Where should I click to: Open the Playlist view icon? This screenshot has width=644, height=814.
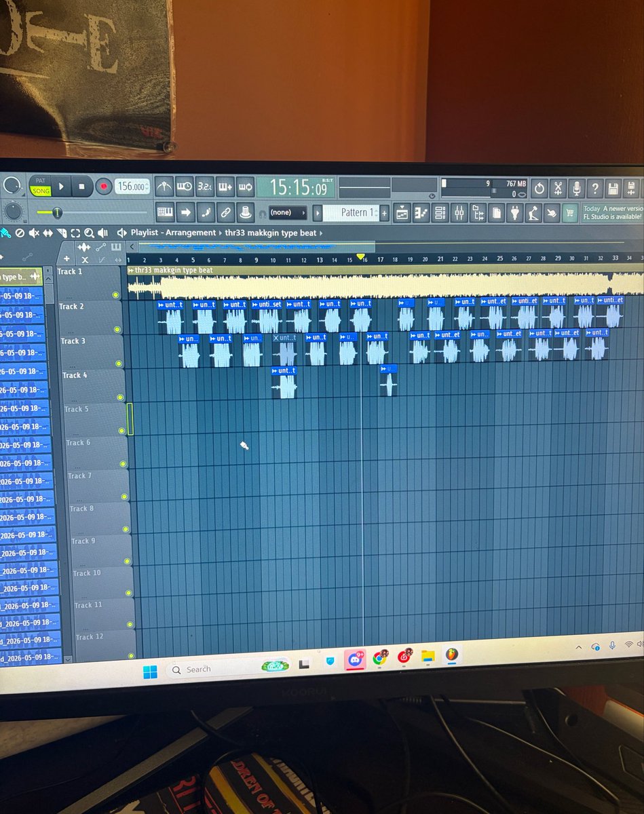[402, 213]
